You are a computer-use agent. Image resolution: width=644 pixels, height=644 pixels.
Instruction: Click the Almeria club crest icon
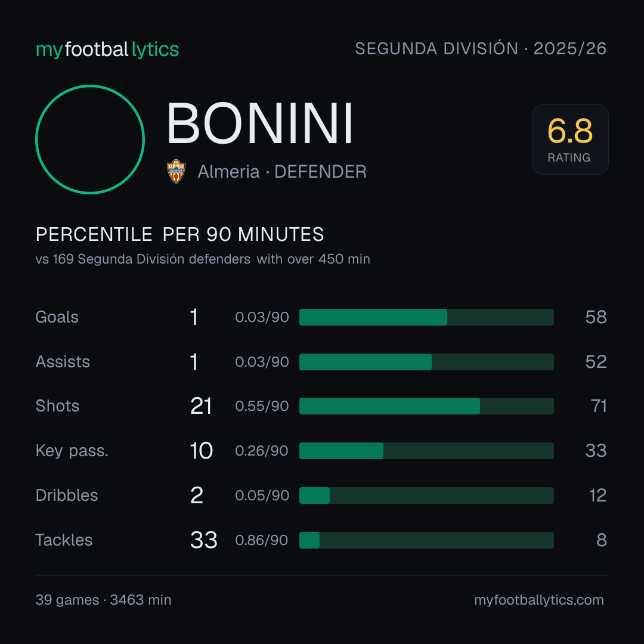point(176,172)
